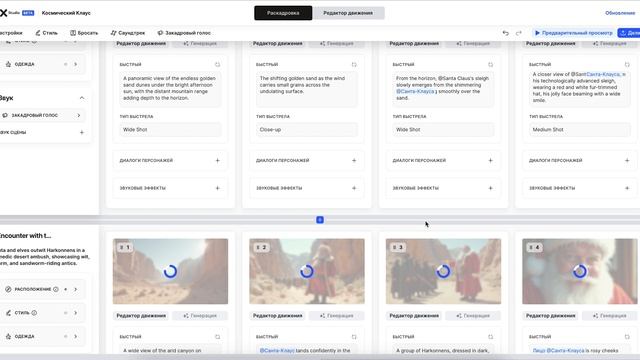Click Генерация button under shot 2

click(x=337, y=316)
